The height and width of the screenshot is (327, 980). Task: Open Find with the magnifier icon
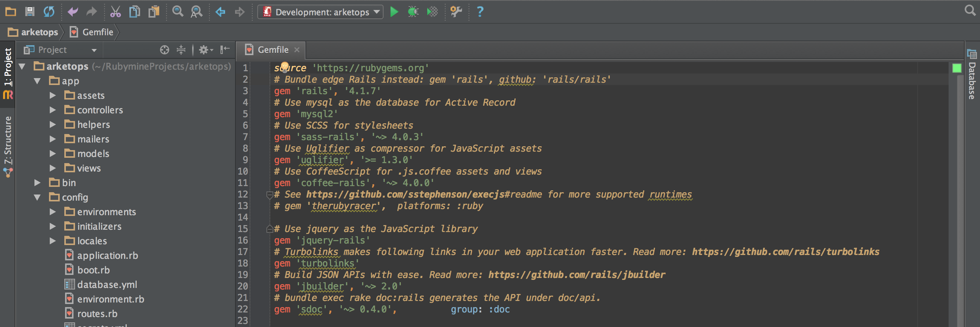(x=178, y=12)
